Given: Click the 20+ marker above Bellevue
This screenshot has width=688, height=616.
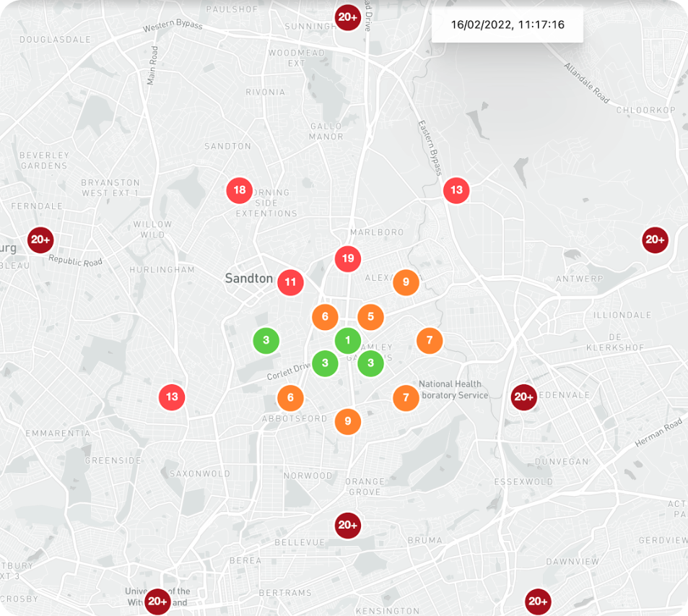Looking at the screenshot, I should pos(348,525).
